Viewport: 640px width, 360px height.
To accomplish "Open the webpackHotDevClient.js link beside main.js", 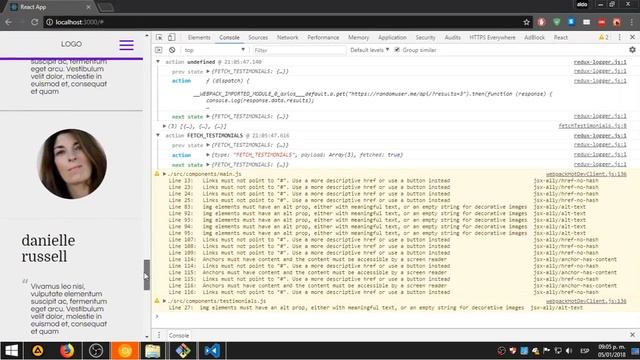I will click(586, 174).
